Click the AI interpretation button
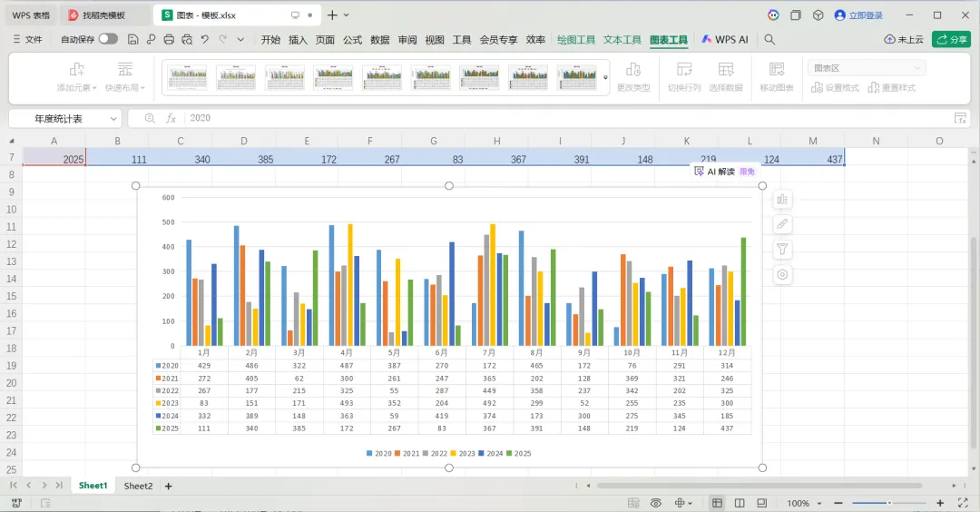980x512 pixels. [x=725, y=172]
